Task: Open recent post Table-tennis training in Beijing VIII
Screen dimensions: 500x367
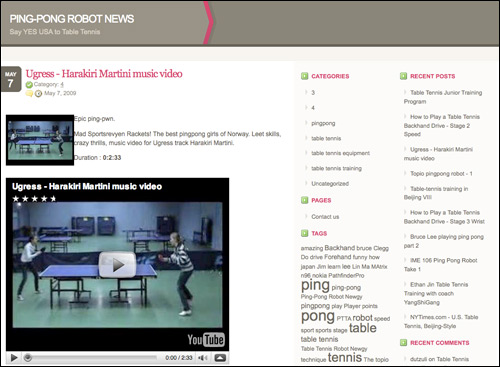Action: click(436, 193)
